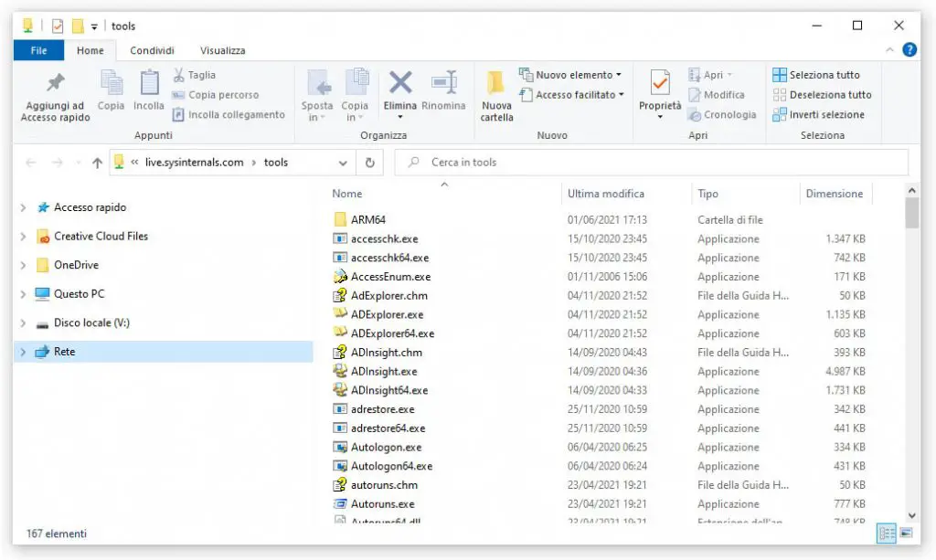Open the Sposta in menu
The height and width of the screenshot is (560, 936).
point(316,96)
